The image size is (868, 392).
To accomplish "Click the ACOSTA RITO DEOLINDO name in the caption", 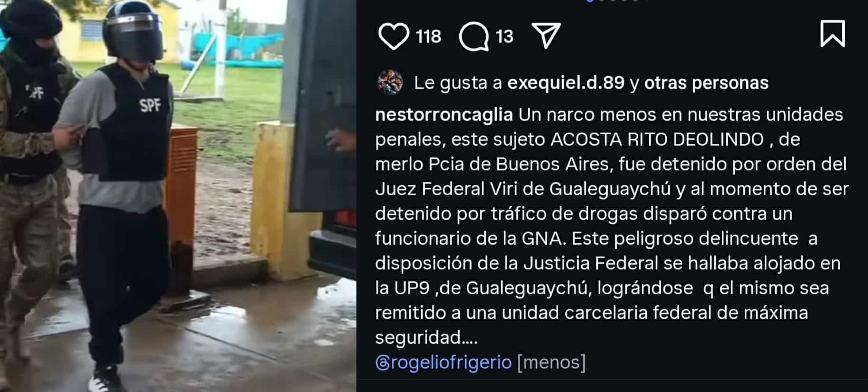I will click(657, 140).
